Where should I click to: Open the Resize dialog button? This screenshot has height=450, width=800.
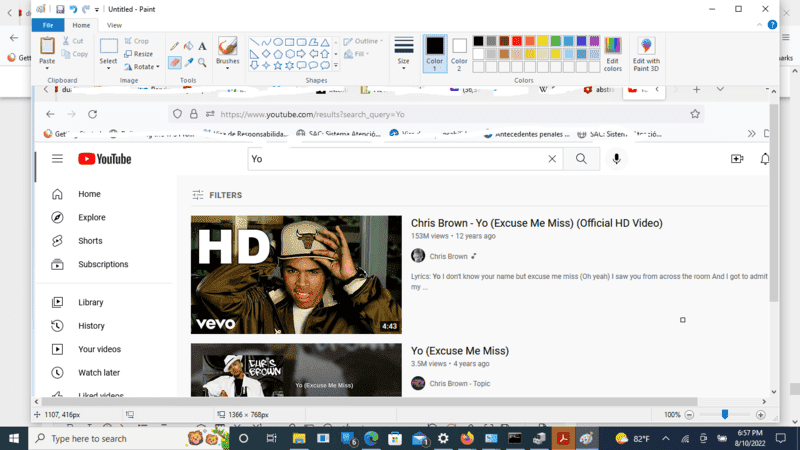point(138,54)
